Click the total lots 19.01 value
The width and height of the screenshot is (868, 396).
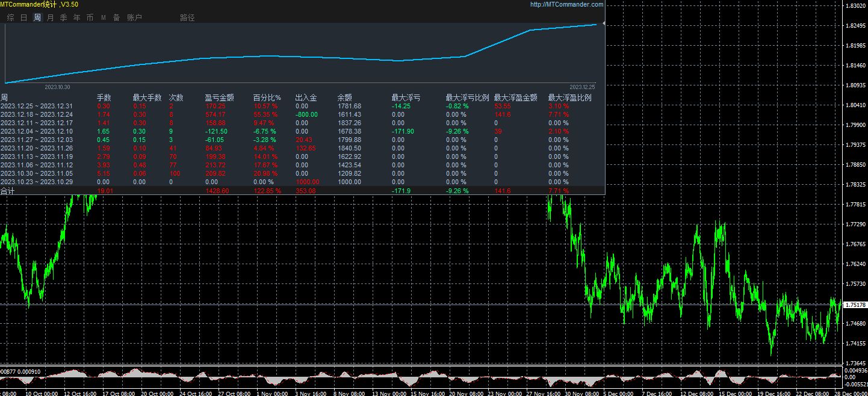(x=105, y=191)
